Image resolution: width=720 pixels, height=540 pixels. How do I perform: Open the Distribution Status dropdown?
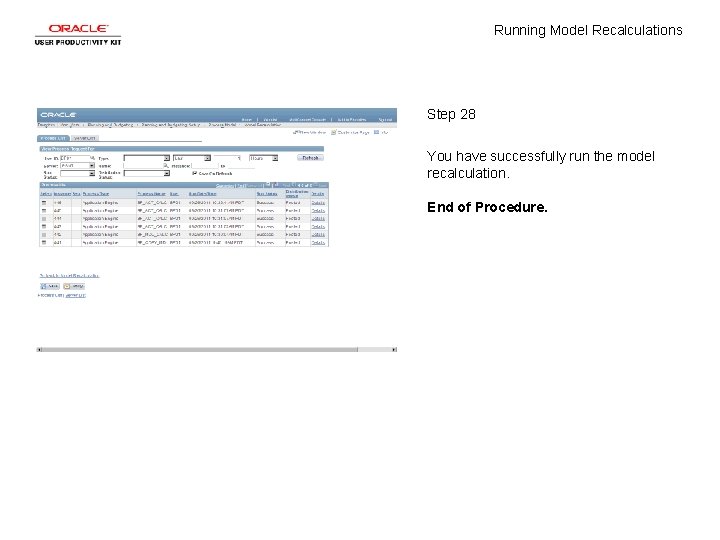pyautogui.click(x=147, y=173)
